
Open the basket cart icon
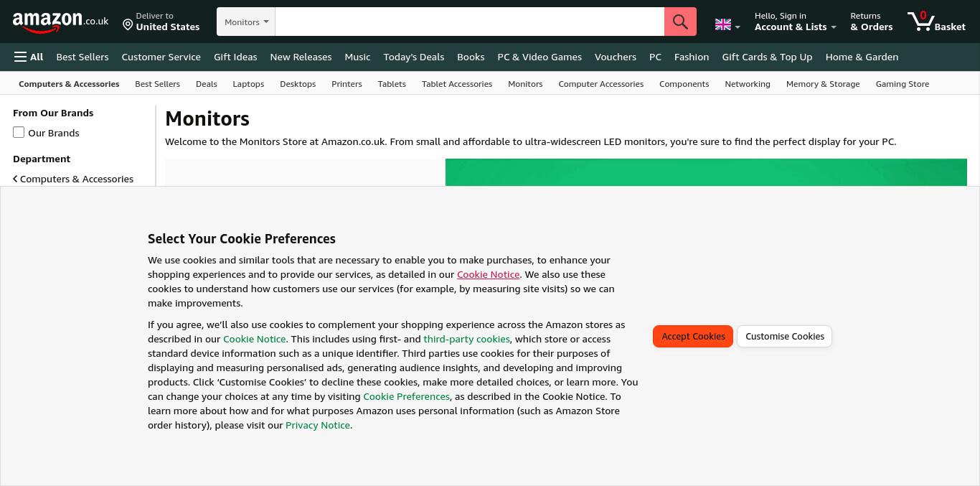point(936,22)
